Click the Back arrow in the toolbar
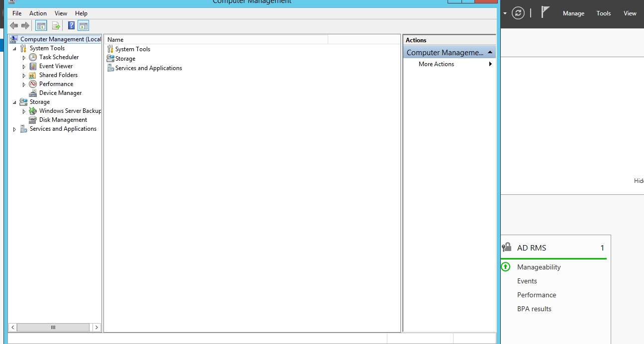The height and width of the screenshot is (344, 644). pos(14,26)
